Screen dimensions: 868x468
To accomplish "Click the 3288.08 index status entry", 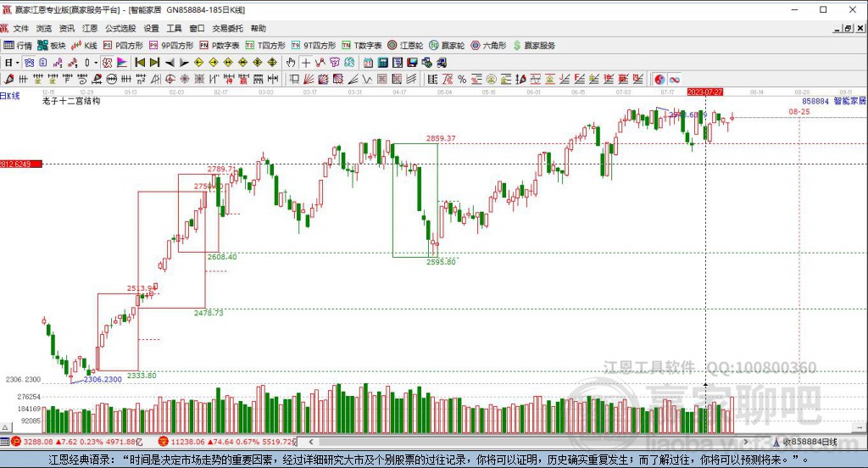I will [x=77, y=442].
